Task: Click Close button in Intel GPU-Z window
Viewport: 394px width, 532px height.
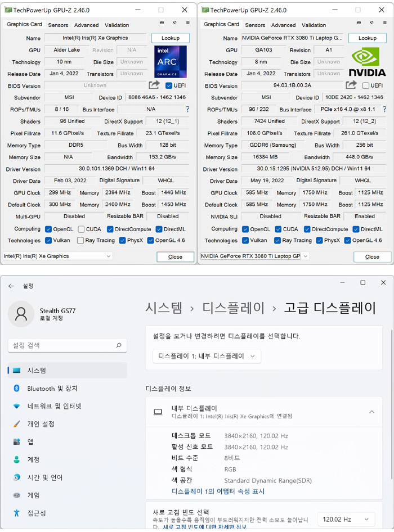Action: coord(175,257)
